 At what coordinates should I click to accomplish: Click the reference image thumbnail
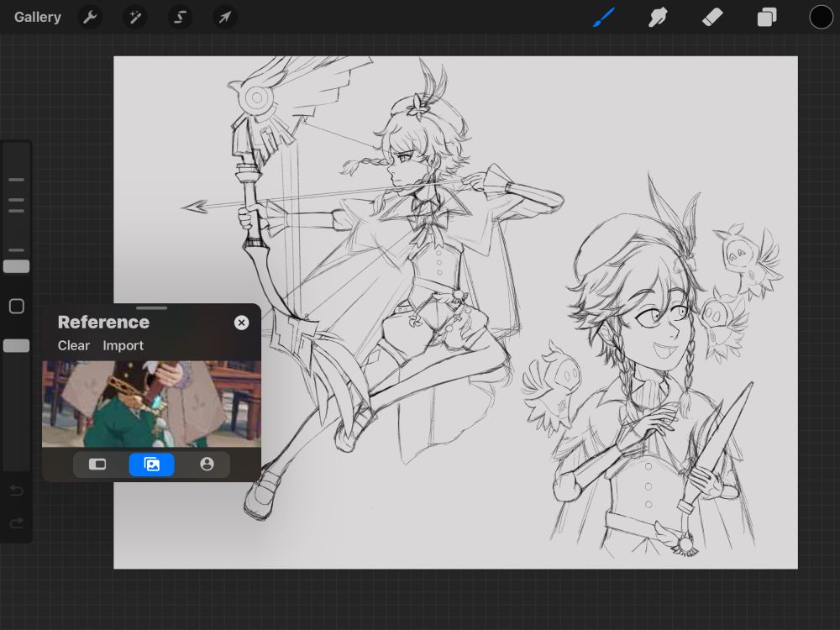click(x=151, y=404)
